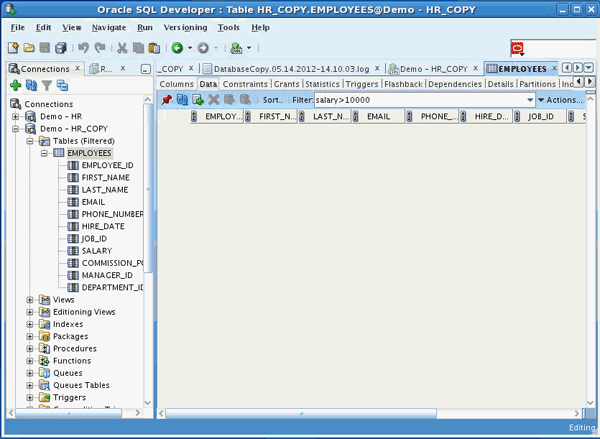Screen dimensions: 600x439
Task: Expand the Indexes node
Action: [x=30, y=324]
